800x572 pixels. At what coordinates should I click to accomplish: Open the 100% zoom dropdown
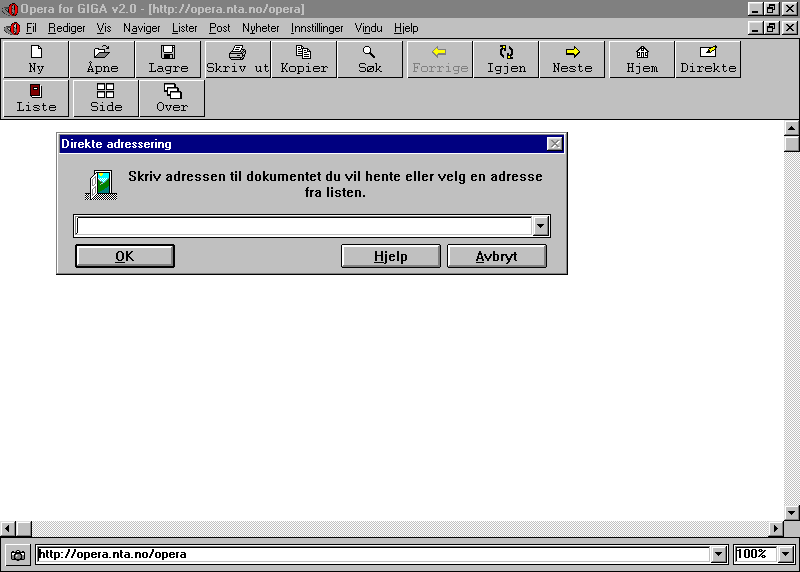786,554
